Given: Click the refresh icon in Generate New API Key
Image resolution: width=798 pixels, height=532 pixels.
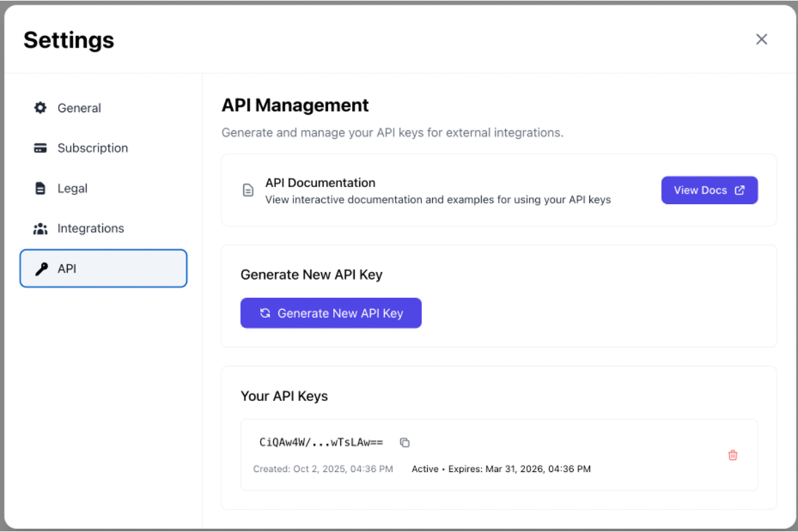Looking at the screenshot, I should pyautogui.click(x=265, y=313).
